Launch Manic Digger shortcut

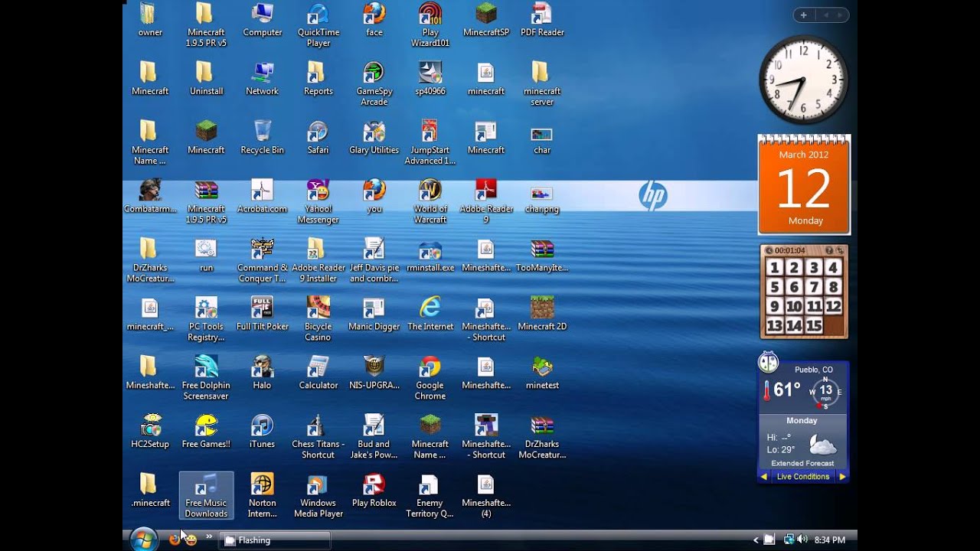pos(374,315)
